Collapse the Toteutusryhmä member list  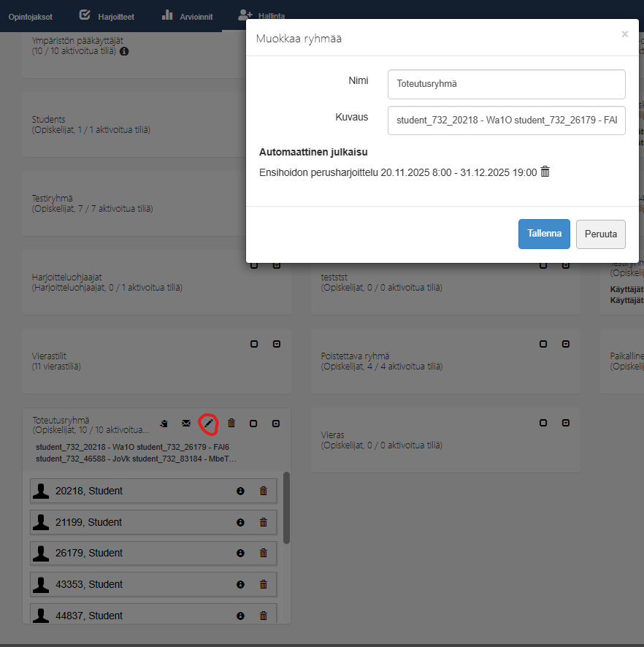pos(277,423)
